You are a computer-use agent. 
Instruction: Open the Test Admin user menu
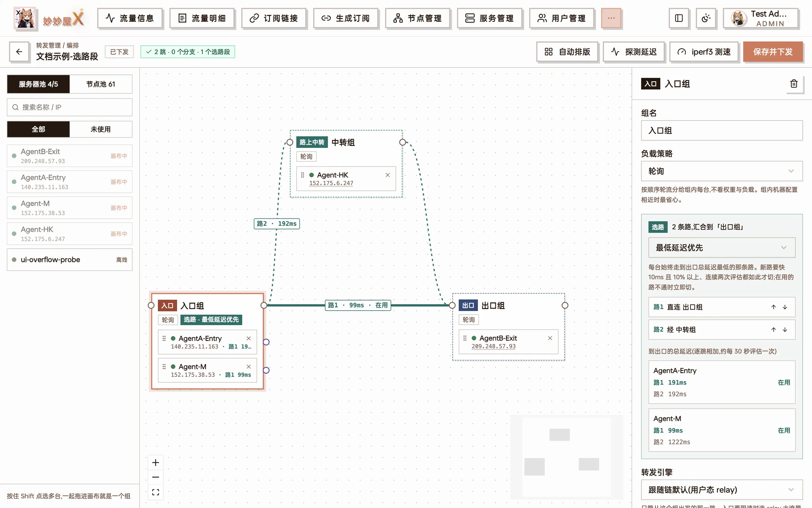[760, 18]
